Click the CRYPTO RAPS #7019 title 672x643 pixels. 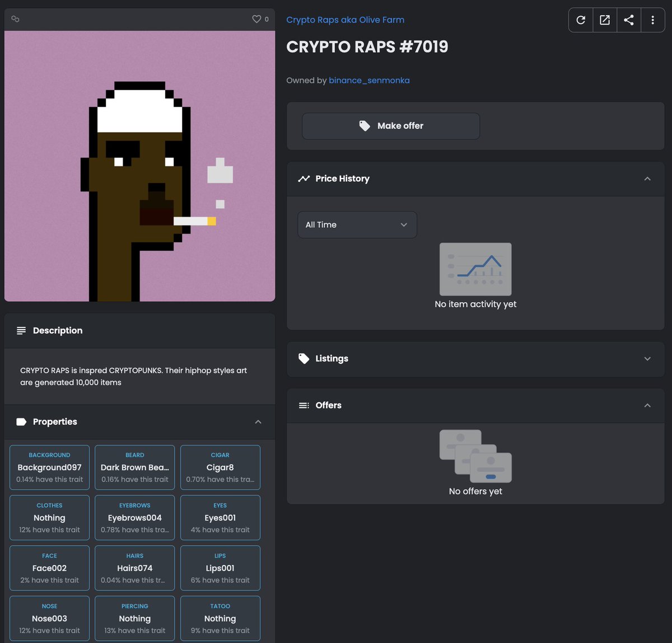[367, 46]
